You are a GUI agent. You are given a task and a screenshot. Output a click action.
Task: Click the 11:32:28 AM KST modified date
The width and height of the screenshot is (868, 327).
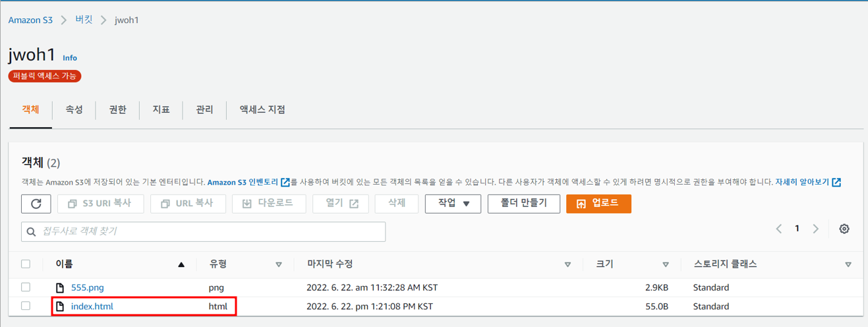(372, 288)
